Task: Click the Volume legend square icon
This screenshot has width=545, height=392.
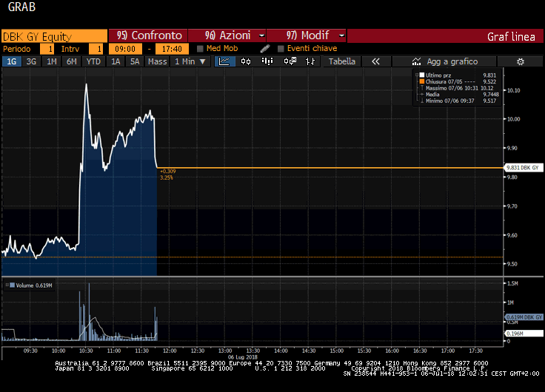Action: (x=12, y=285)
